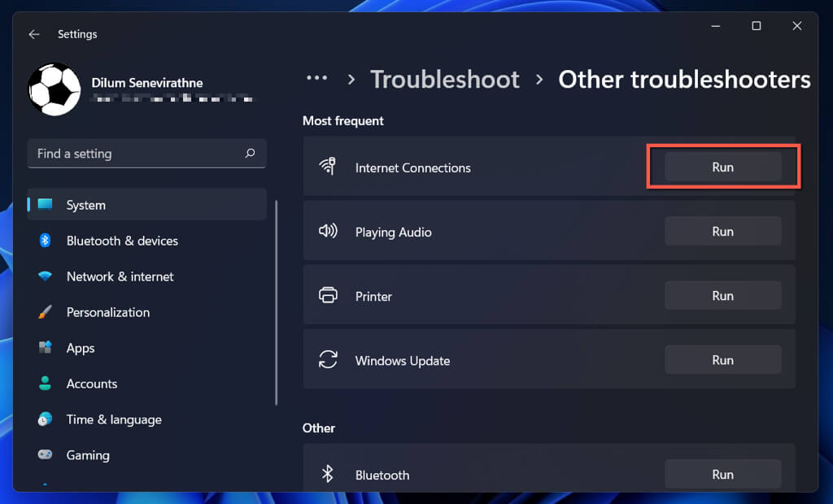The height and width of the screenshot is (504, 833).
Task: Run the Internet Connections troubleshooter
Action: click(722, 167)
